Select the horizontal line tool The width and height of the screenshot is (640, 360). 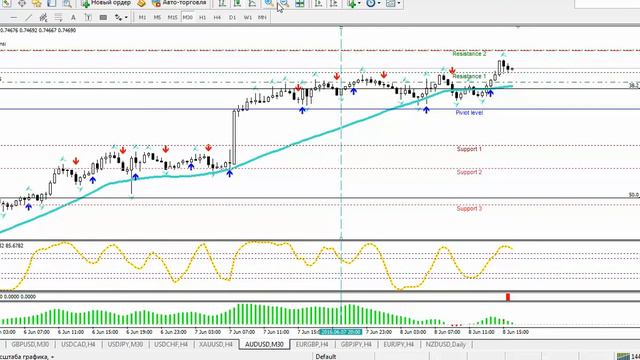pyautogui.click(x=13, y=18)
